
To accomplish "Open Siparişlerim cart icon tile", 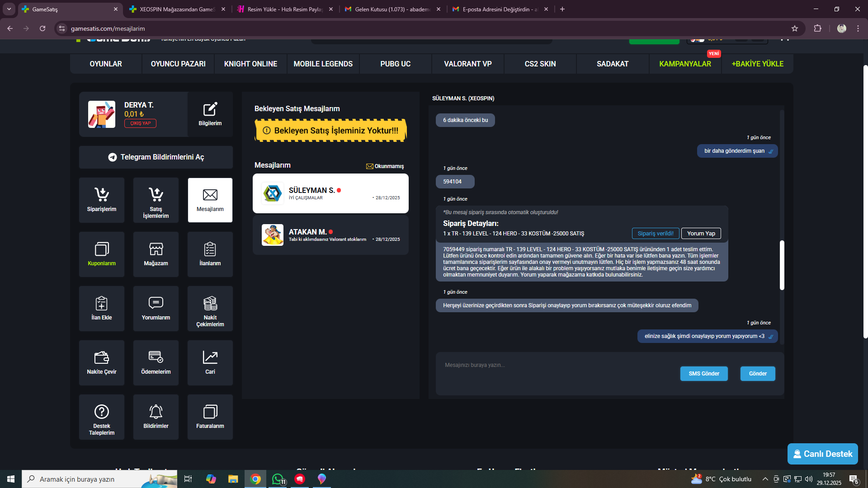I will click(102, 200).
